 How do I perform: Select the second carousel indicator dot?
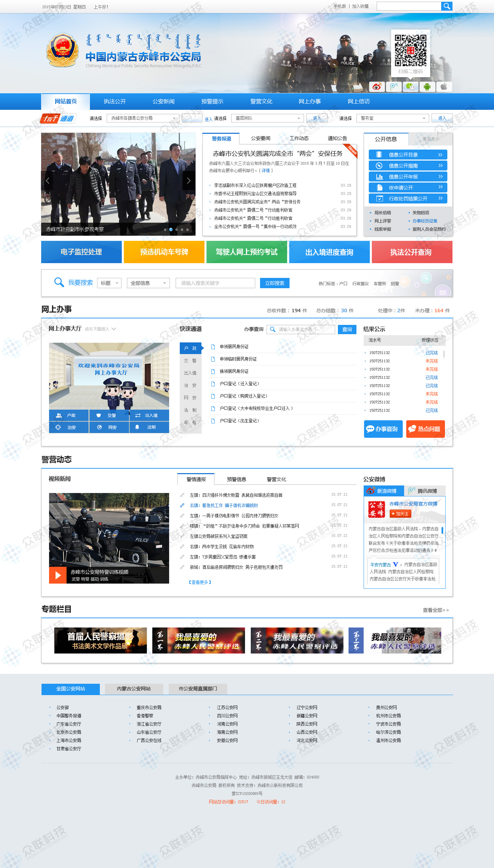(171, 230)
